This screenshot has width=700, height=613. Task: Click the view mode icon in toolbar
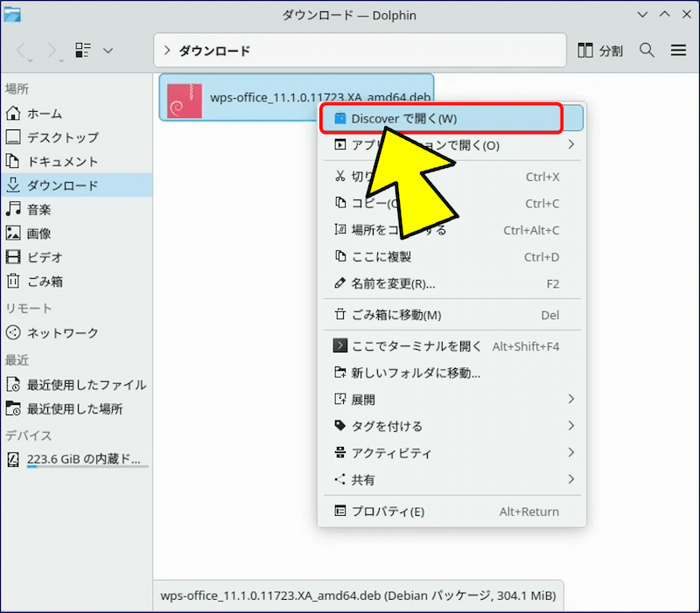[83, 51]
